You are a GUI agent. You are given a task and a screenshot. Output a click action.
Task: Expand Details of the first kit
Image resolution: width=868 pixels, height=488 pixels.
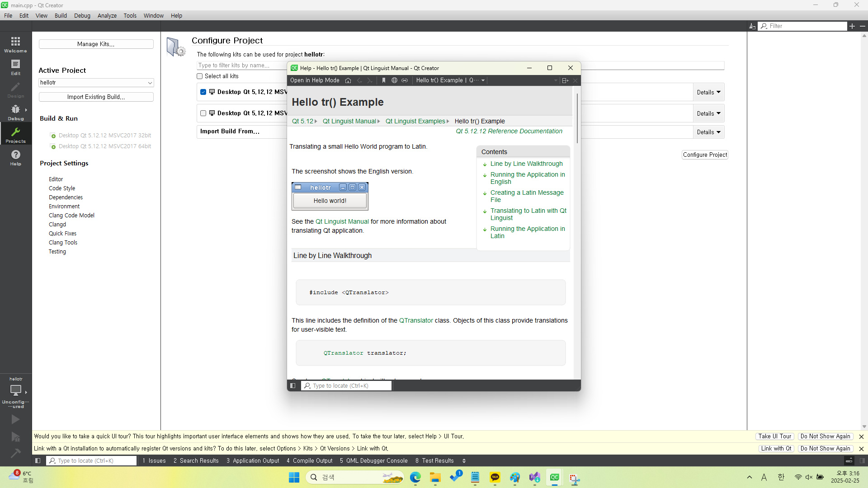click(x=708, y=92)
